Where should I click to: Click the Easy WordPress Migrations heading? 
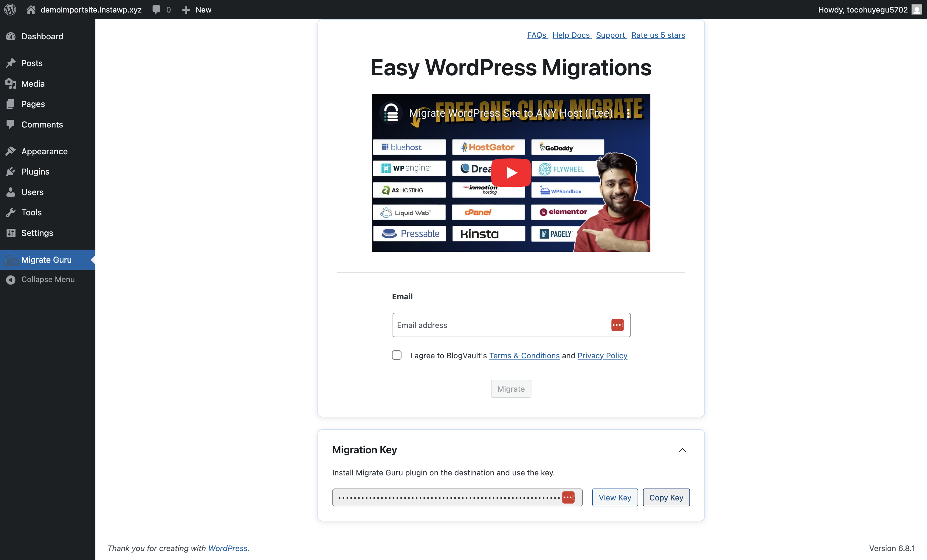(x=511, y=68)
